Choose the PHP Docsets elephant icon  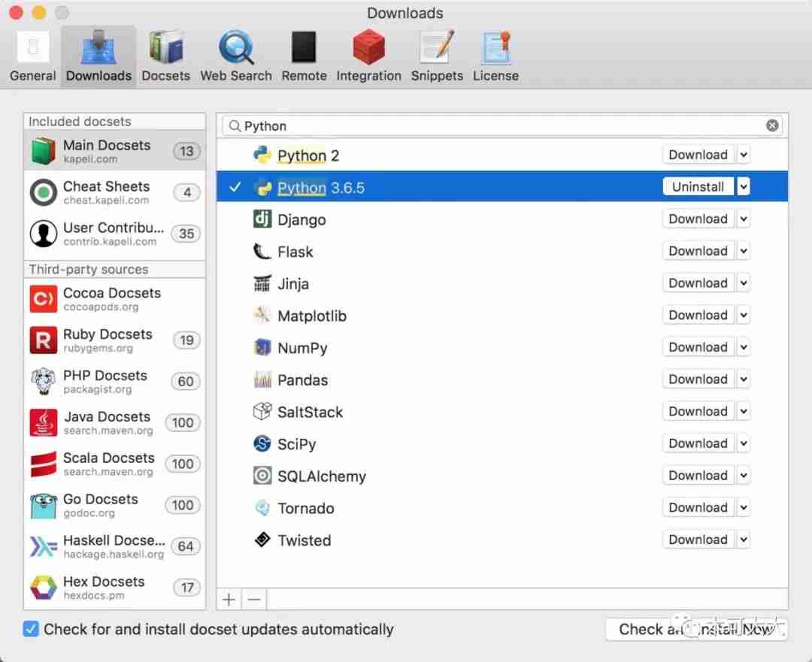click(43, 382)
